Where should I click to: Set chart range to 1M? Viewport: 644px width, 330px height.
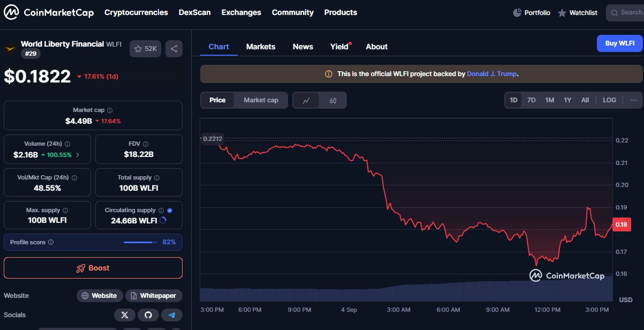click(550, 100)
